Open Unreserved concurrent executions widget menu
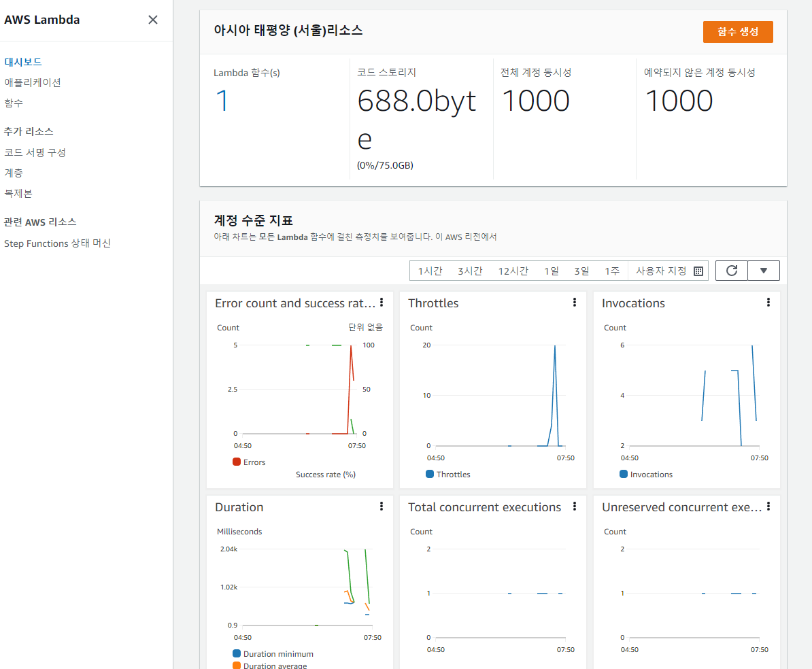 [768, 507]
